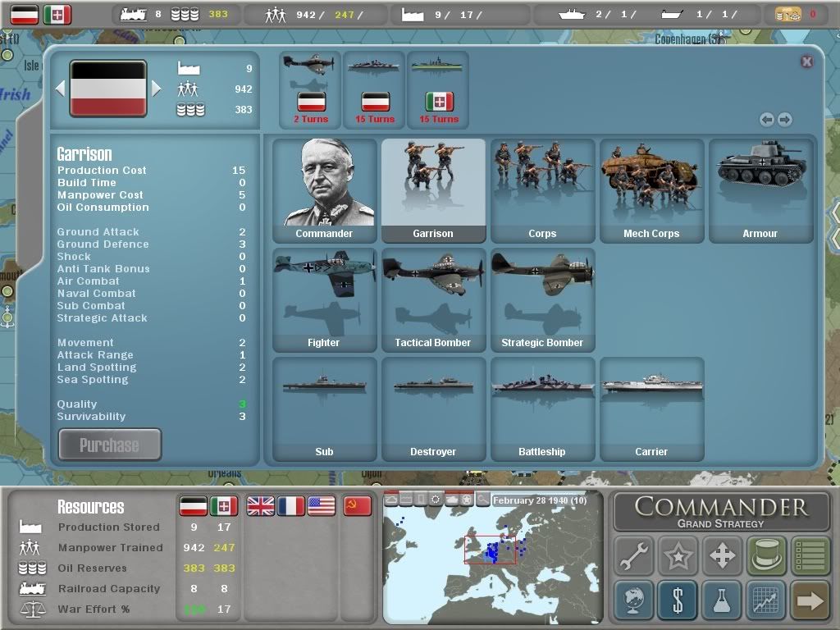Viewport: 840px width, 630px height.
Task: Open the green top hat diplomacy button
Action: point(766,555)
